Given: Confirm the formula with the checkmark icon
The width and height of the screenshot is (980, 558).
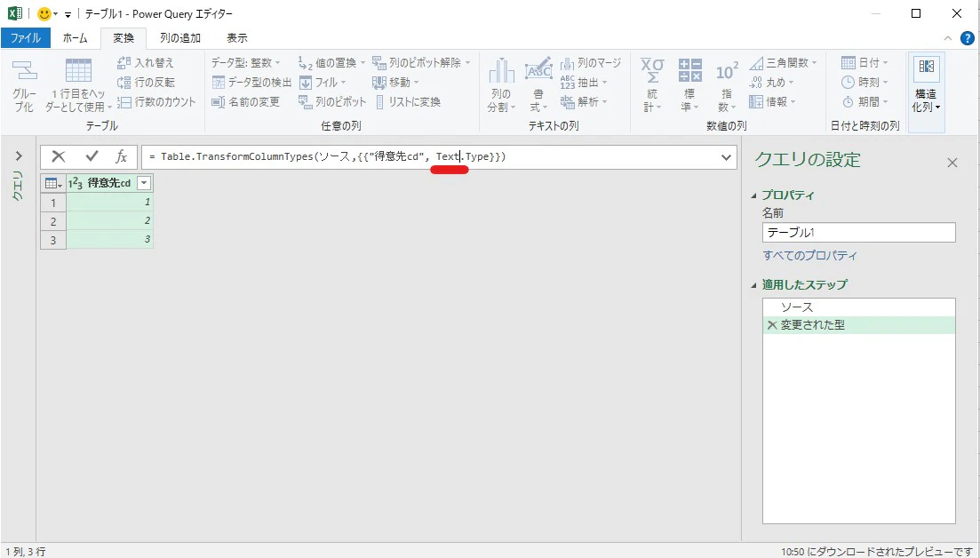Looking at the screenshot, I should [92, 156].
